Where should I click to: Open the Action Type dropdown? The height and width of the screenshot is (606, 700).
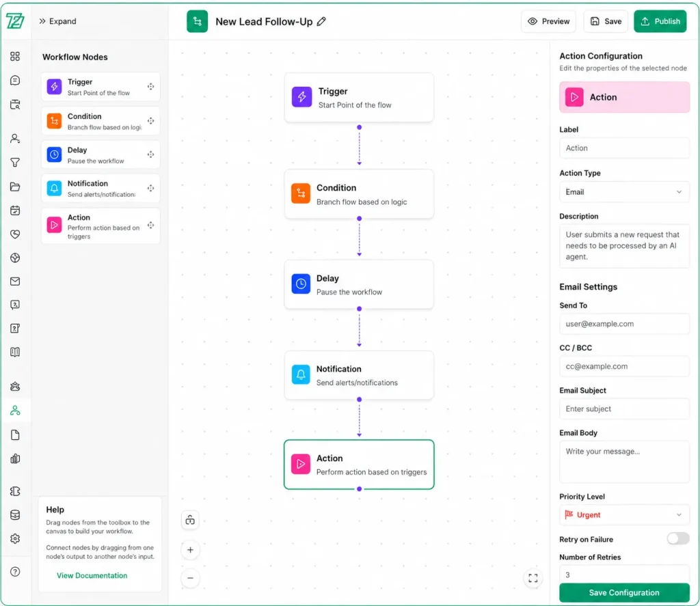(623, 192)
